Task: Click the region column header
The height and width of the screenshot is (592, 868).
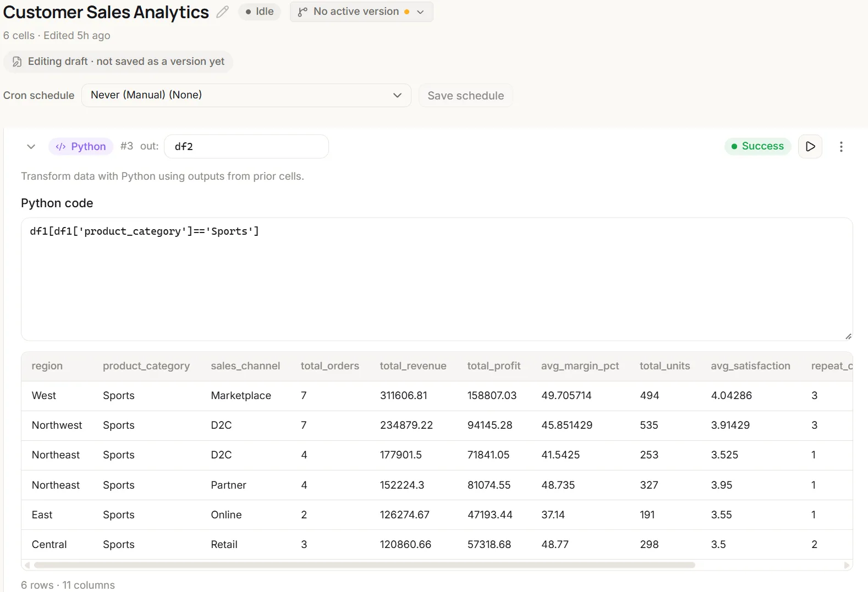Action: (x=47, y=366)
